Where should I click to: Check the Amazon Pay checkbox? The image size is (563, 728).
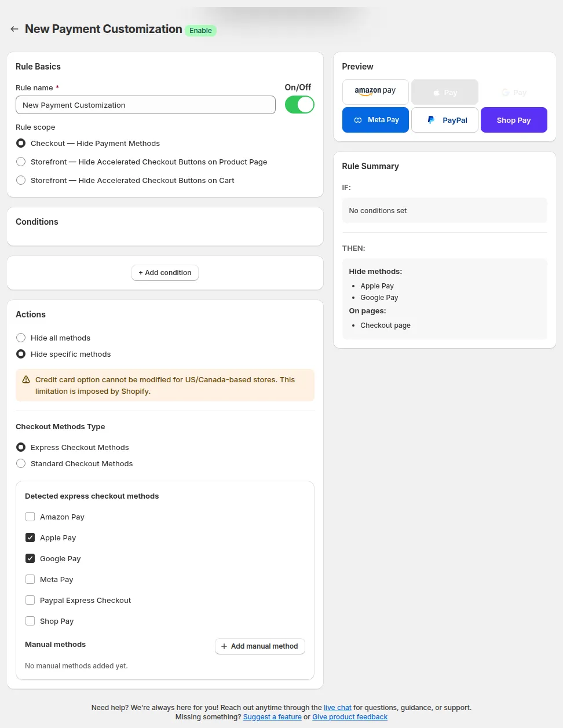(x=30, y=517)
